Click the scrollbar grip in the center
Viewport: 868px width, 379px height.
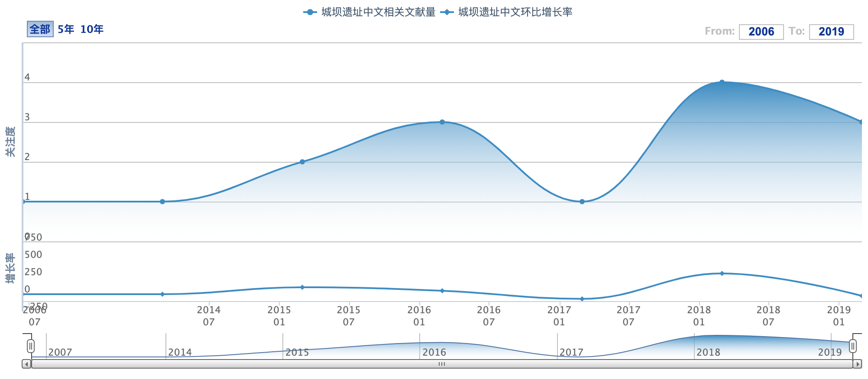441,364
